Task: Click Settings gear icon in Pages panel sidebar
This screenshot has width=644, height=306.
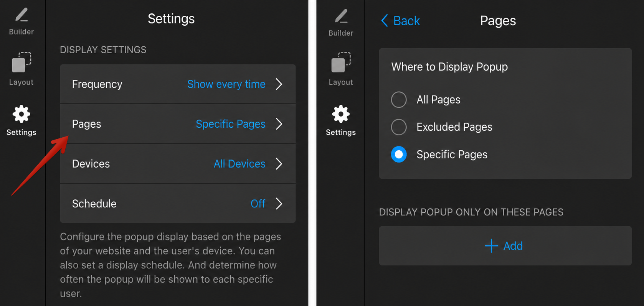Action: [341, 114]
